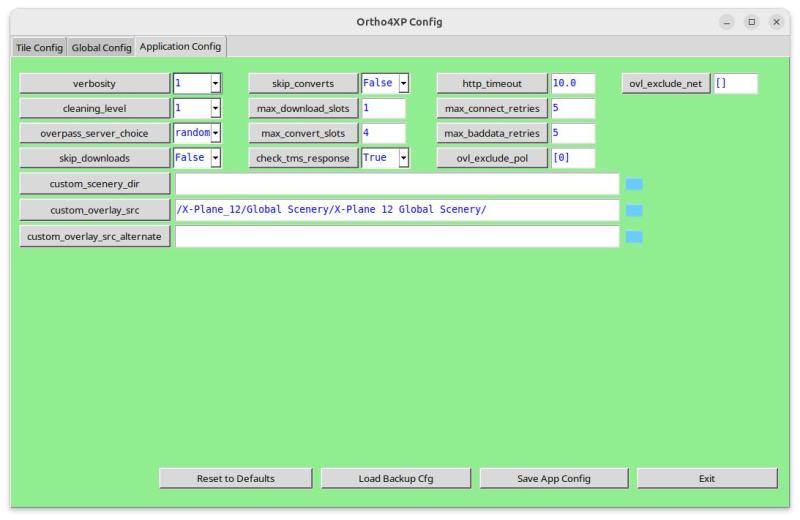Image resolution: width=800 pixels, height=520 pixels.
Task: Click Save App Config button
Action: 554,479
